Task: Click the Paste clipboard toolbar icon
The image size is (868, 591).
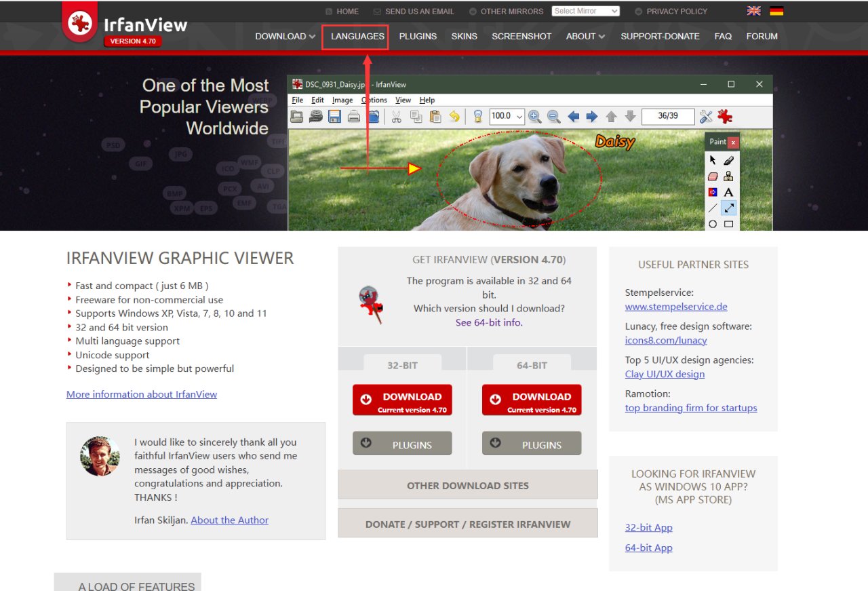Action: (435, 116)
